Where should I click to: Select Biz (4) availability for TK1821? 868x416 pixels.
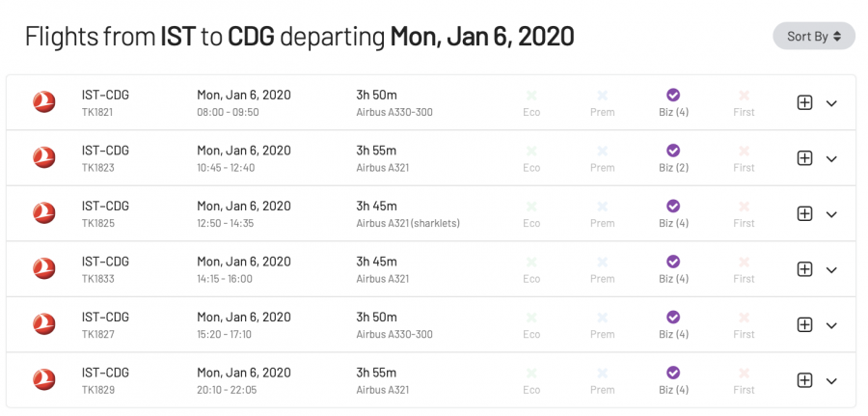(x=673, y=96)
